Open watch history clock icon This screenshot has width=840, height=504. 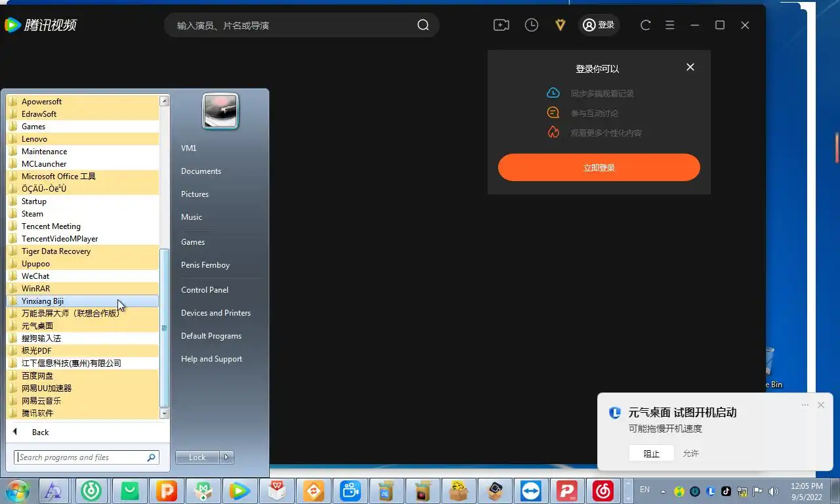(532, 25)
